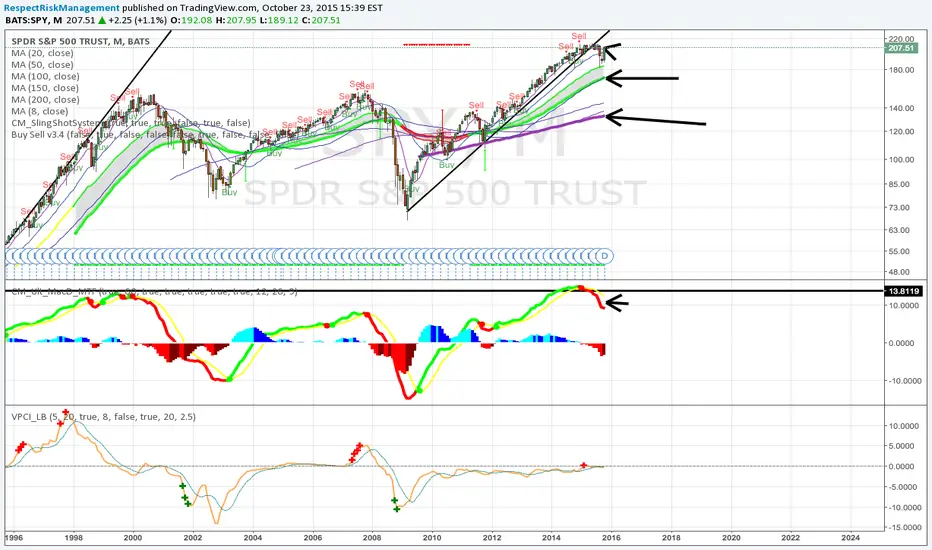Click 10.0000 on the VPCI pane axis

(903, 426)
